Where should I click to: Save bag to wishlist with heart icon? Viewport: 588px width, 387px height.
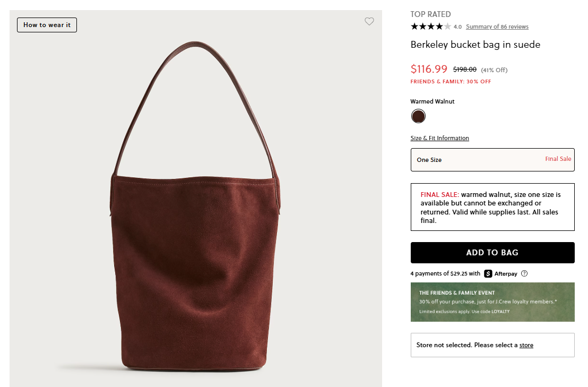369,22
